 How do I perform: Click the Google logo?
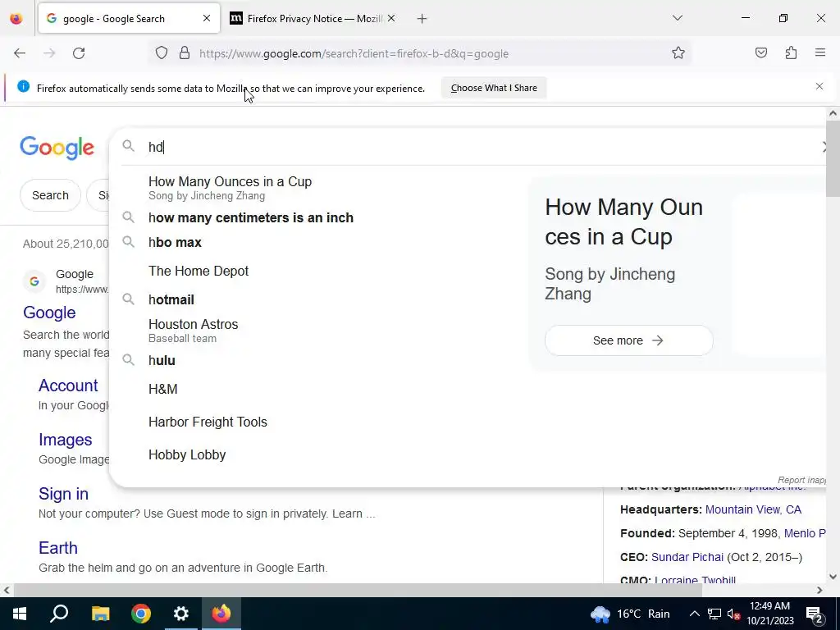pyautogui.click(x=57, y=148)
